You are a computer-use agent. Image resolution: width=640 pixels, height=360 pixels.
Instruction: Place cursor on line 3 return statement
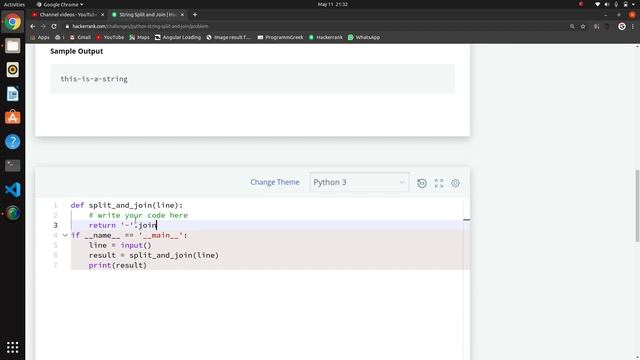click(x=123, y=225)
